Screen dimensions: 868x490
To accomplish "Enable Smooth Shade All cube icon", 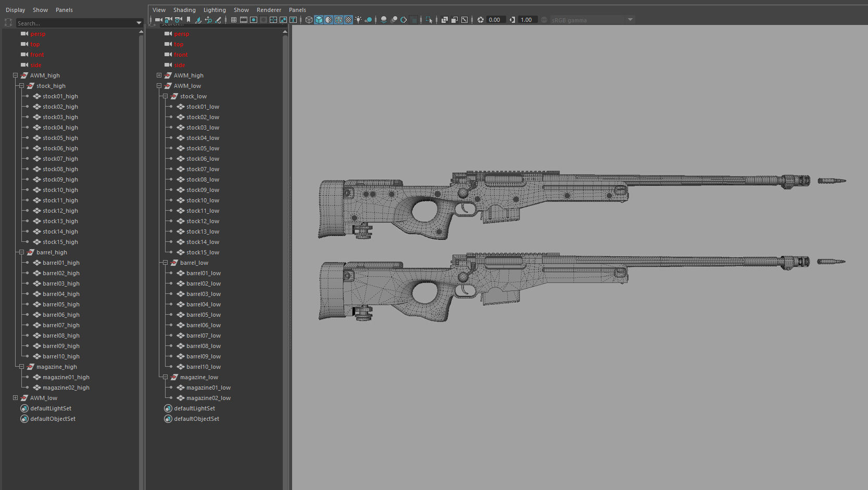I will point(319,20).
